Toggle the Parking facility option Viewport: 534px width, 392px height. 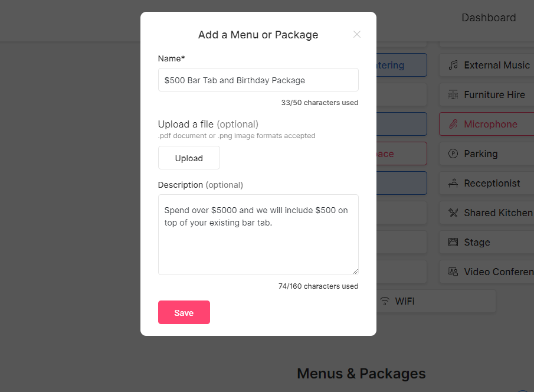(x=487, y=153)
